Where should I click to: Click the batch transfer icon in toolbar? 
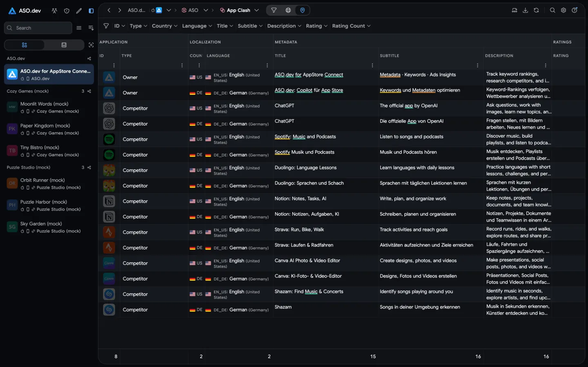[514, 10]
